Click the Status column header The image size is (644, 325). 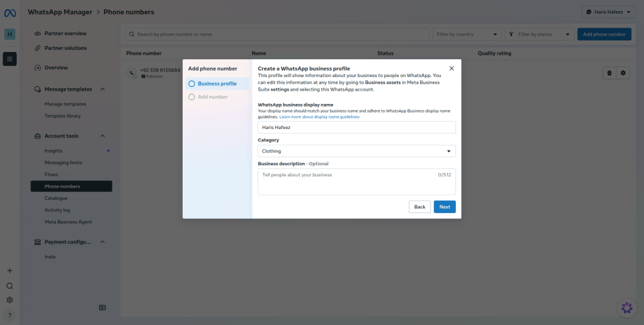(x=385, y=53)
